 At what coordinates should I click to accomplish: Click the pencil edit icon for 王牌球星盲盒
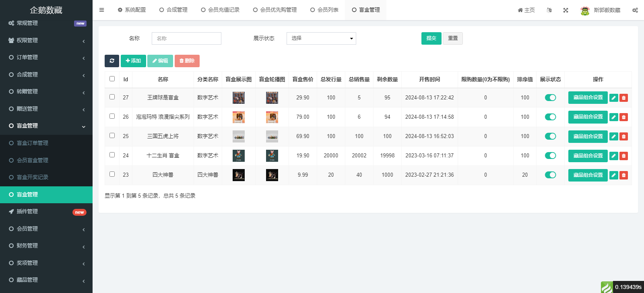614,98
